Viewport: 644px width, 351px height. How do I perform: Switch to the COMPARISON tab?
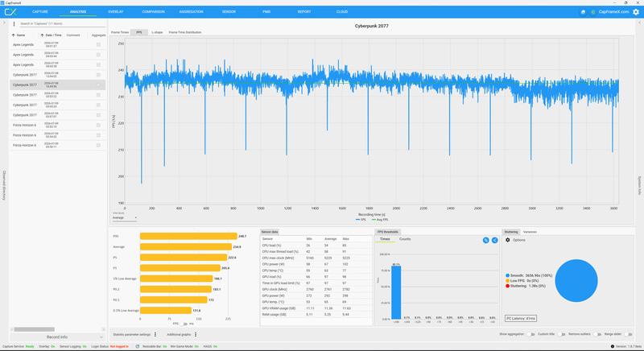click(x=153, y=12)
